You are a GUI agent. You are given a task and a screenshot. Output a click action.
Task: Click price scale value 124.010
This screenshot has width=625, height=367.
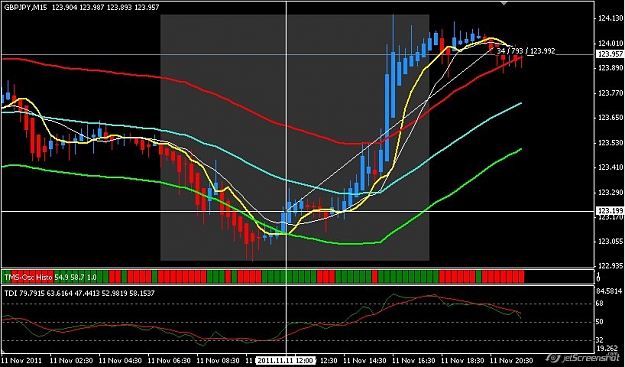[x=610, y=43]
